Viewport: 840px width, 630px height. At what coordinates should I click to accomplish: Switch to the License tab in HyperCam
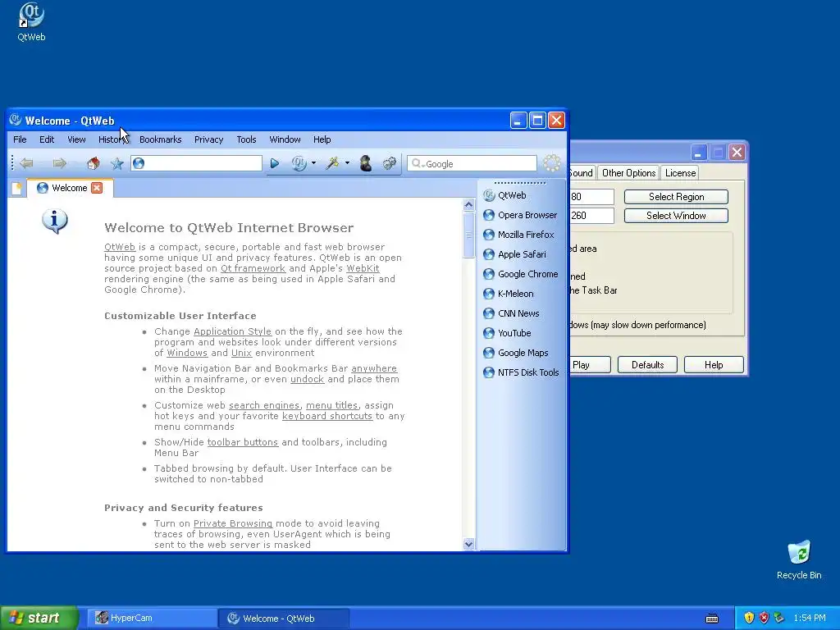[680, 173]
